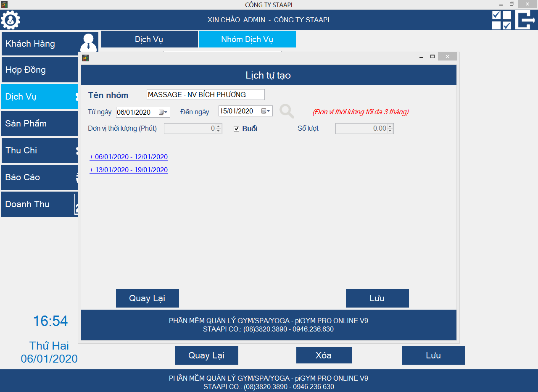Open the Khách Hàng menu
The height and width of the screenshot is (392, 538).
pos(40,44)
